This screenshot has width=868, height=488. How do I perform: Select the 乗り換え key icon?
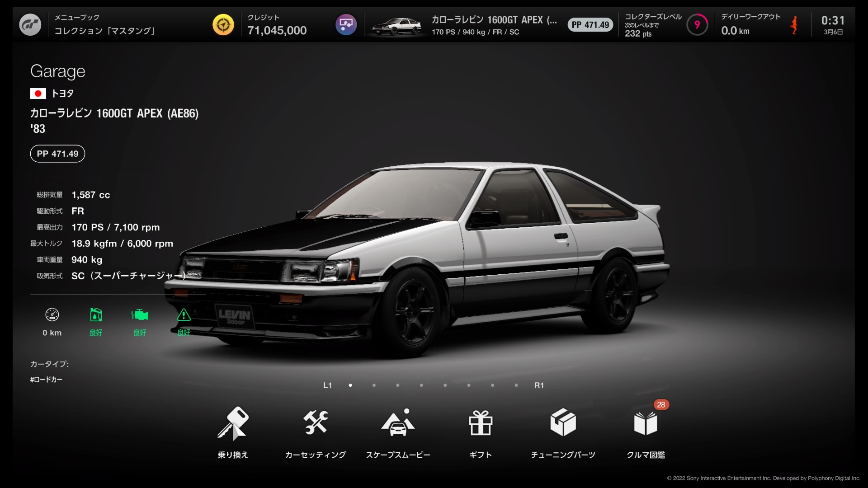click(x=233, y=423)
